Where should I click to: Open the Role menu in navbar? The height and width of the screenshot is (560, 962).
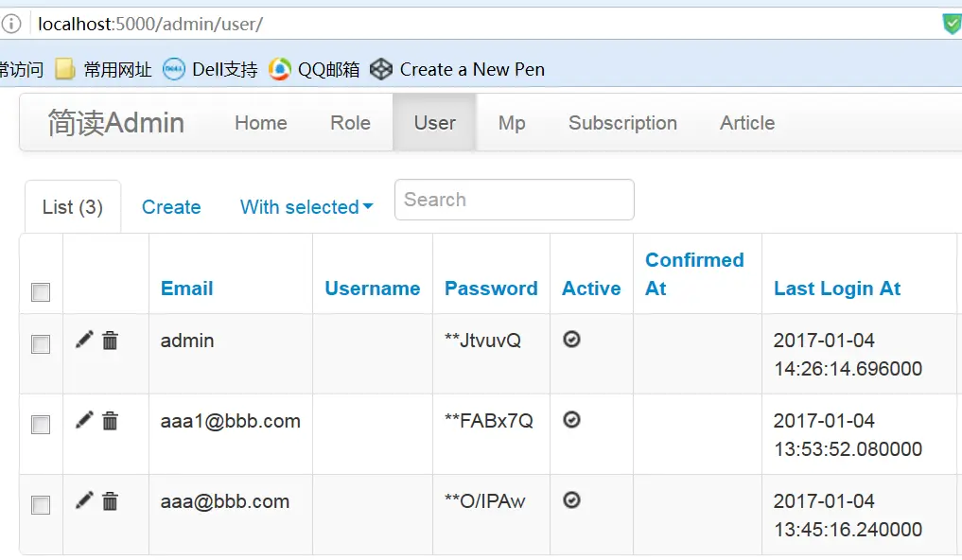[x=350, y=123]
